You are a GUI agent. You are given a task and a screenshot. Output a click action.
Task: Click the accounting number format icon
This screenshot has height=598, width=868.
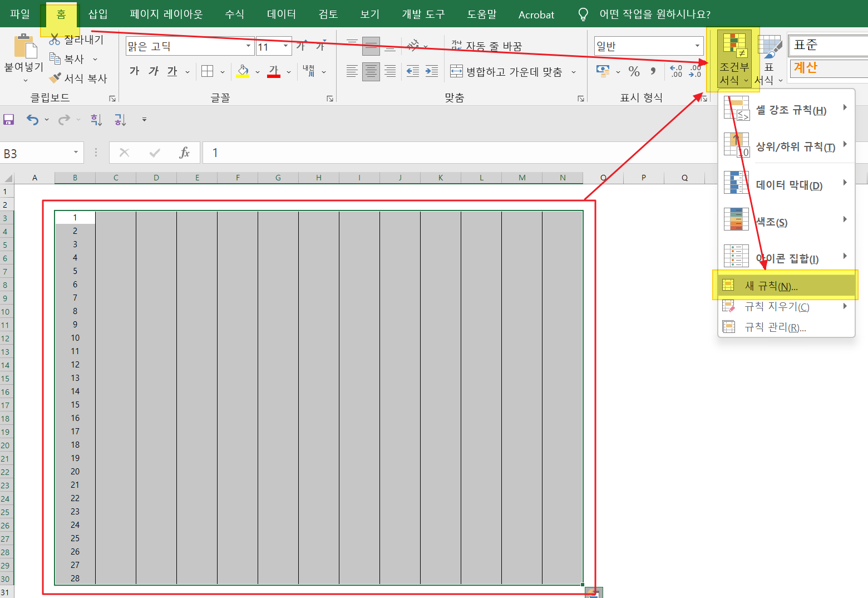[x=603, y=71]
